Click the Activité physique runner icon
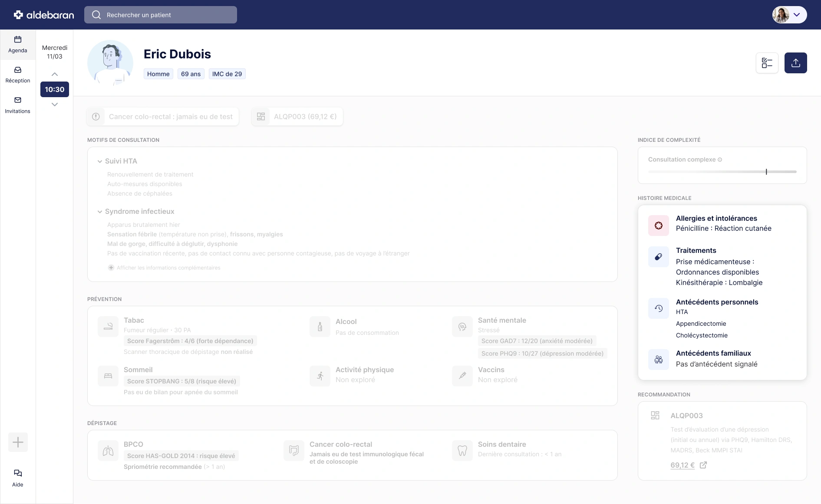 click(x=320, y=376)
